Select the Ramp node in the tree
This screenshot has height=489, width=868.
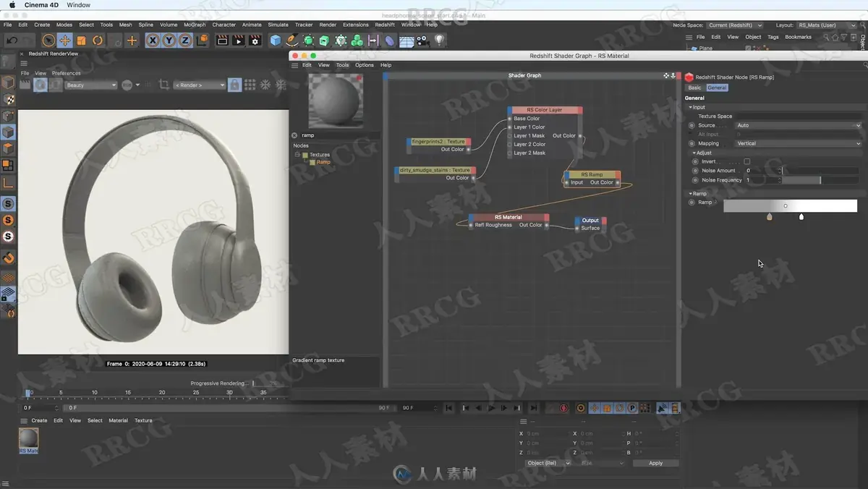point(323,162)
